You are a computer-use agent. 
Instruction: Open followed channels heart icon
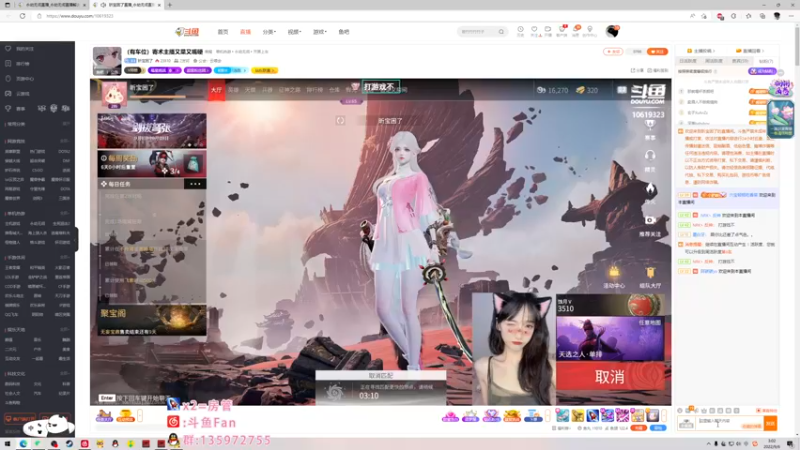tap(534, 31)
